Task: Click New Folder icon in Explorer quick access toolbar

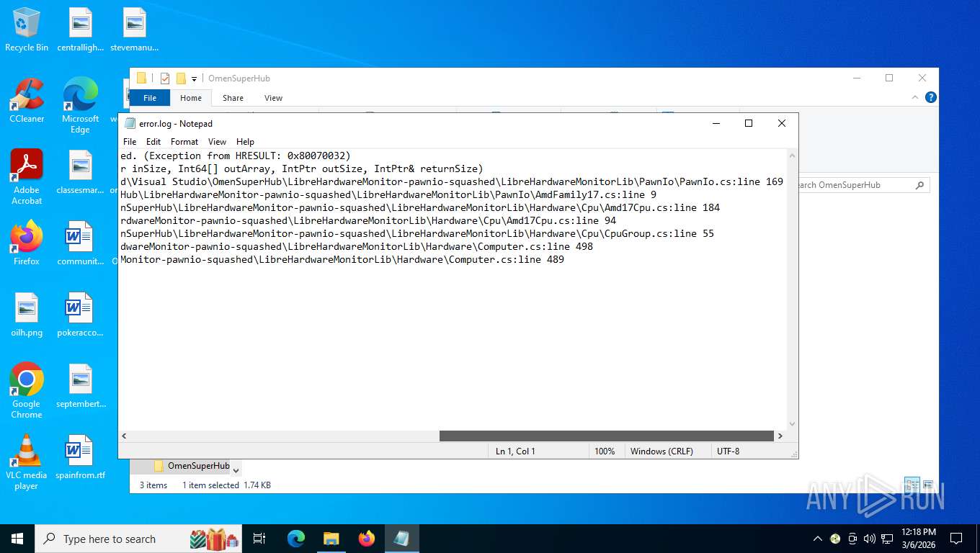Action: (x=181, y=78)
